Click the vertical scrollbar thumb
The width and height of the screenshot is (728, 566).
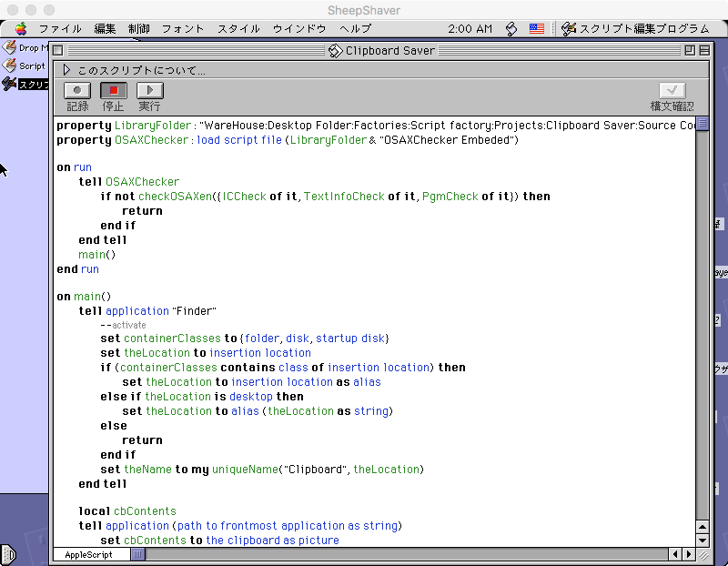coord(703,124)
